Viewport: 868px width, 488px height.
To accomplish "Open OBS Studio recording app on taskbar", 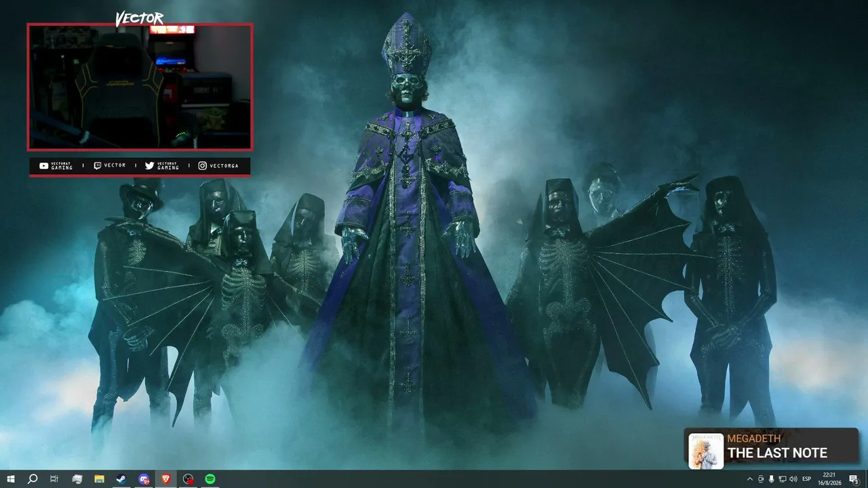I will tap(189, 479).
